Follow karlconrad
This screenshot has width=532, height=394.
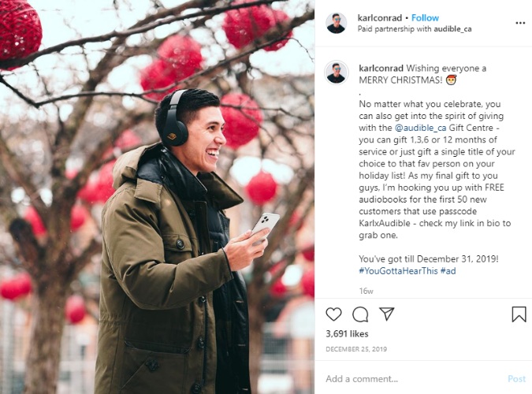(425, 17)
